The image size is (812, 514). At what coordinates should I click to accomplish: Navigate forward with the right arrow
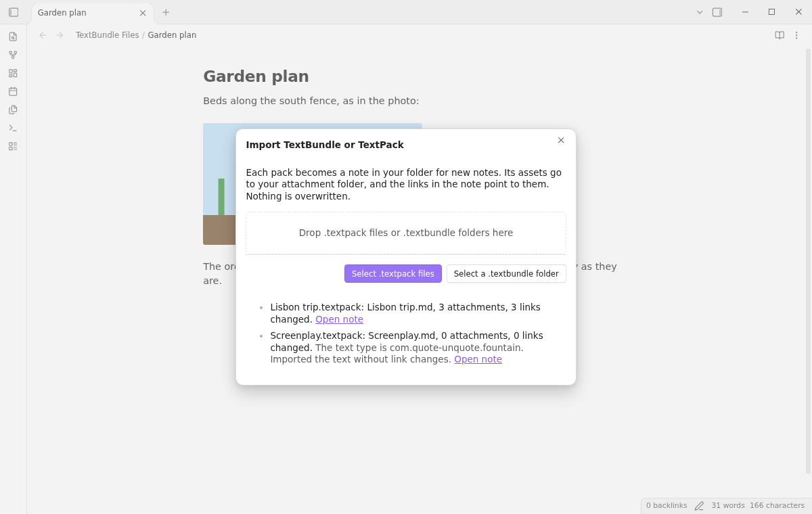coord(60,35)
